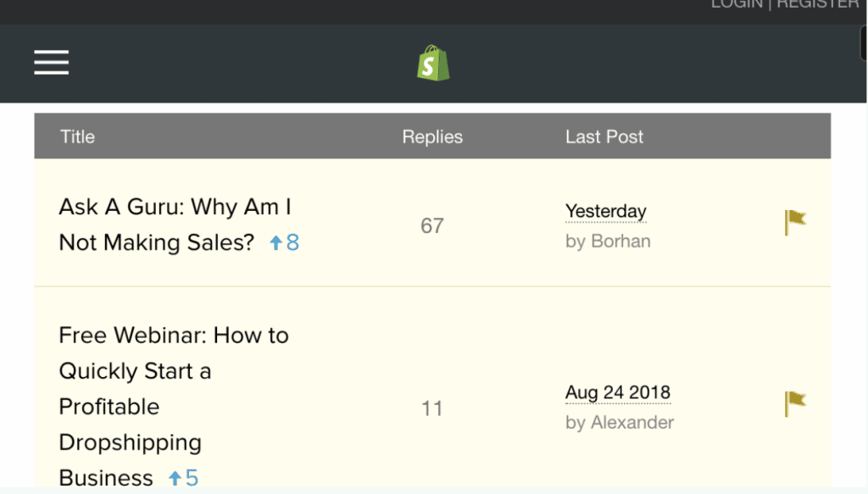This screenshot has width=868, height=494.
Task: Sort by the Title column header
Action: [x=77, y=136]
